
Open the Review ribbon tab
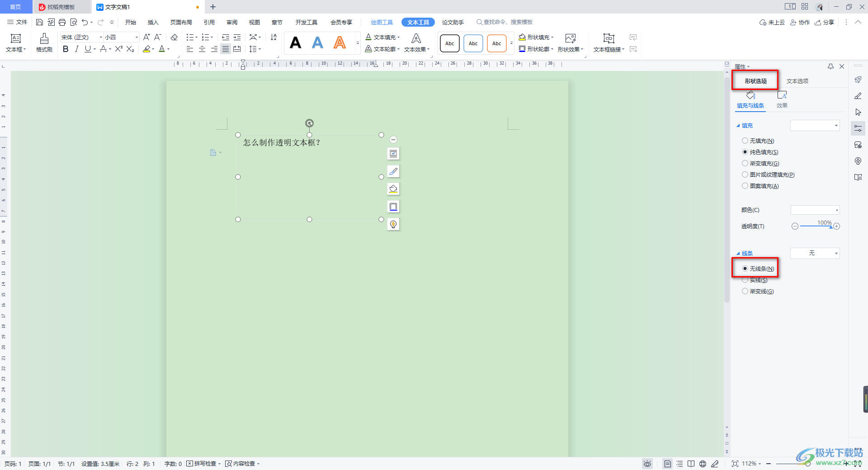tap(232, 22)
